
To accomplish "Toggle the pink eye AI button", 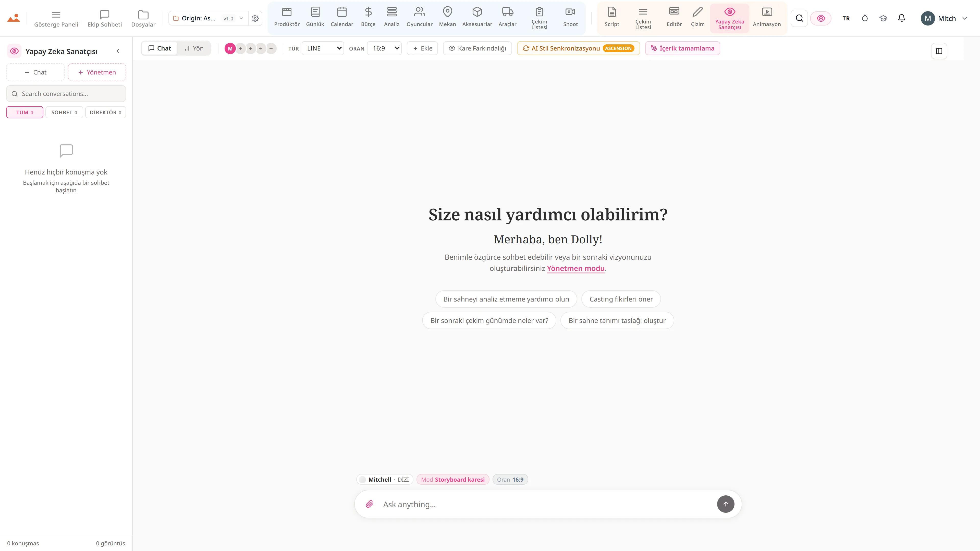I will coord(820,18).
